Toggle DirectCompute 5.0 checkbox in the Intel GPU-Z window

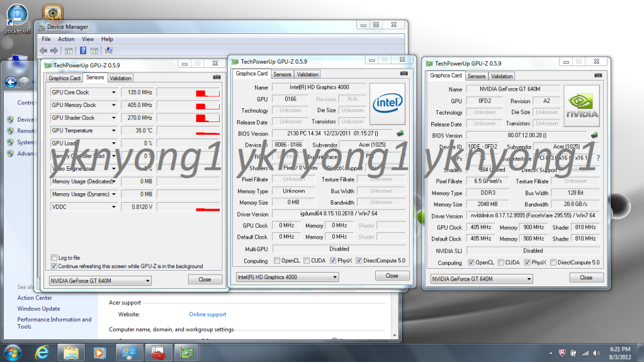coord(359,261)
